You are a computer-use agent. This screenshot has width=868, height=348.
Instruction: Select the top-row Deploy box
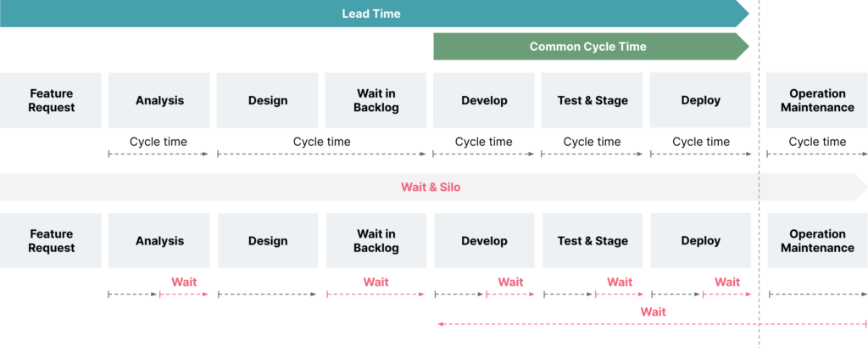(x=701, y=100)
